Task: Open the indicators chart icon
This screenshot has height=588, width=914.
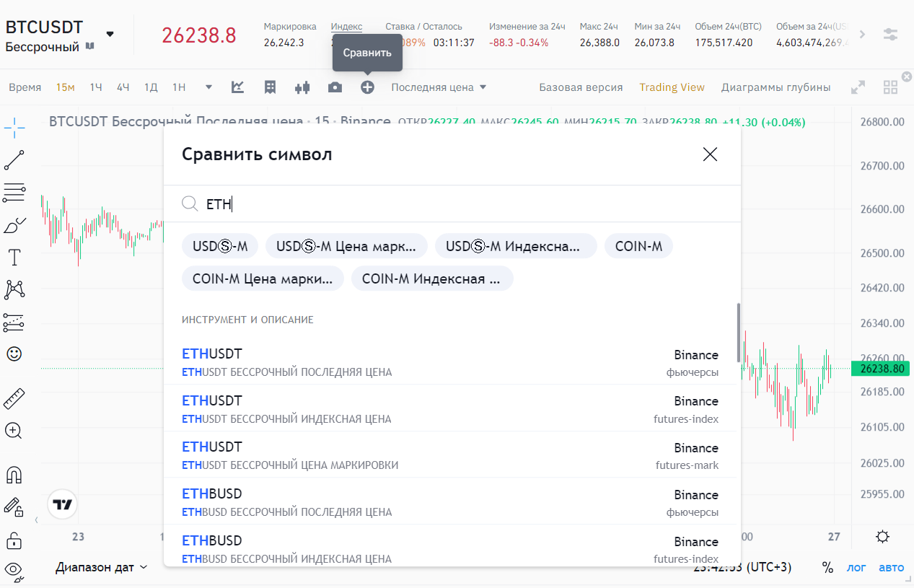Action: (x=237, y=87)
